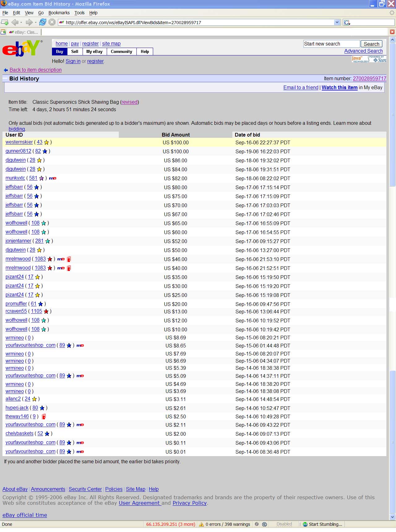Select the My eBay navigation tab
Screen dimensions: 396x532
tap(94, 52)
